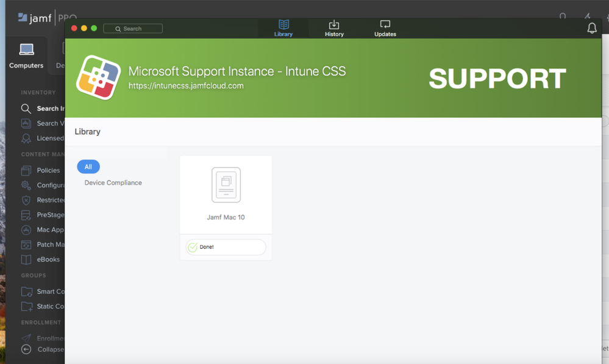Click the Jamf Mac 10 policy title

coord(226,217)
